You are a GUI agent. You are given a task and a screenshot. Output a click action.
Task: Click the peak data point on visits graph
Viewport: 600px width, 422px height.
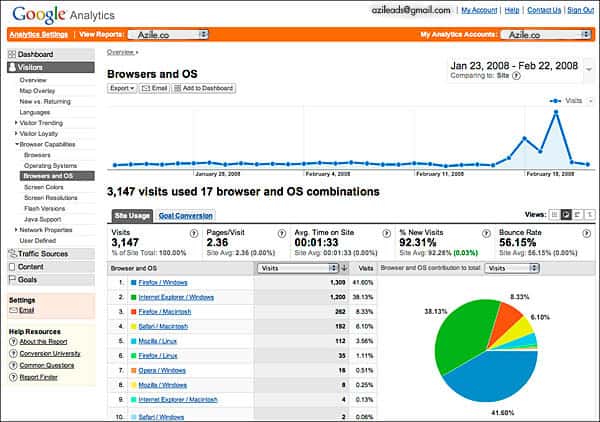[555, 111]
